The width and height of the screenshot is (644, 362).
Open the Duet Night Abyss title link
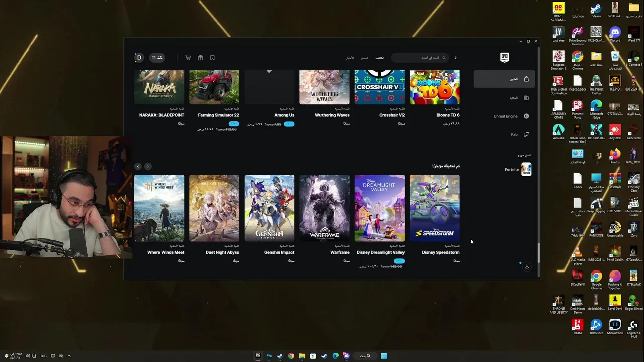click(x=222, y=252)
